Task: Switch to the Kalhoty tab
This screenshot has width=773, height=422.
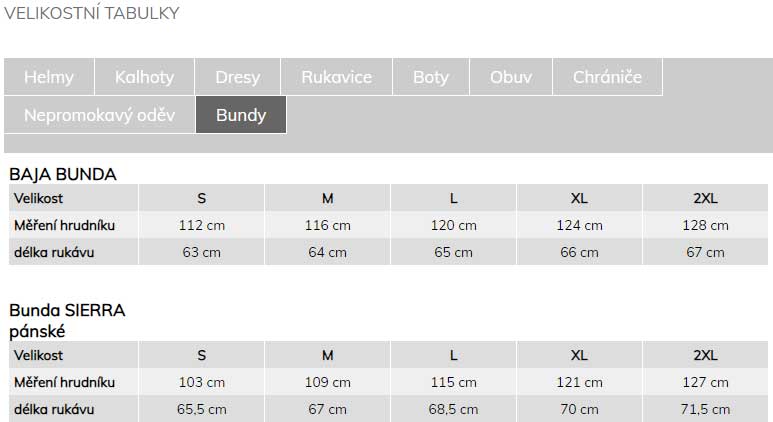Action: pyautogui.click(x=144, y=77)
